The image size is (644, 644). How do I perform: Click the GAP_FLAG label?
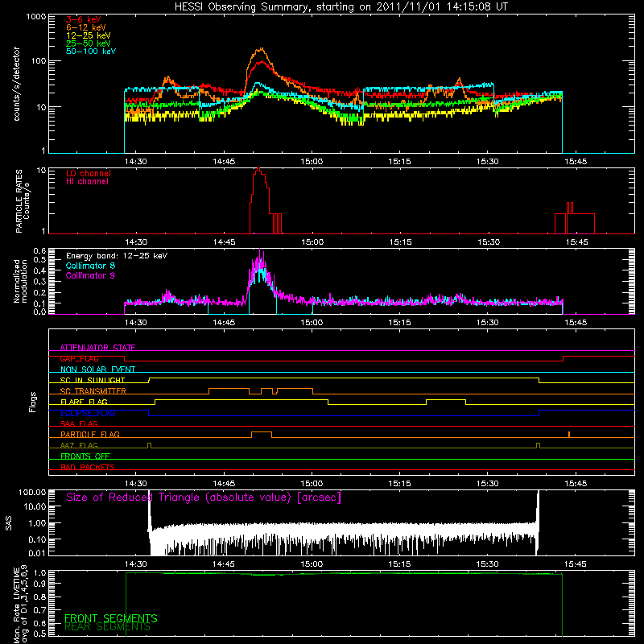79,358
